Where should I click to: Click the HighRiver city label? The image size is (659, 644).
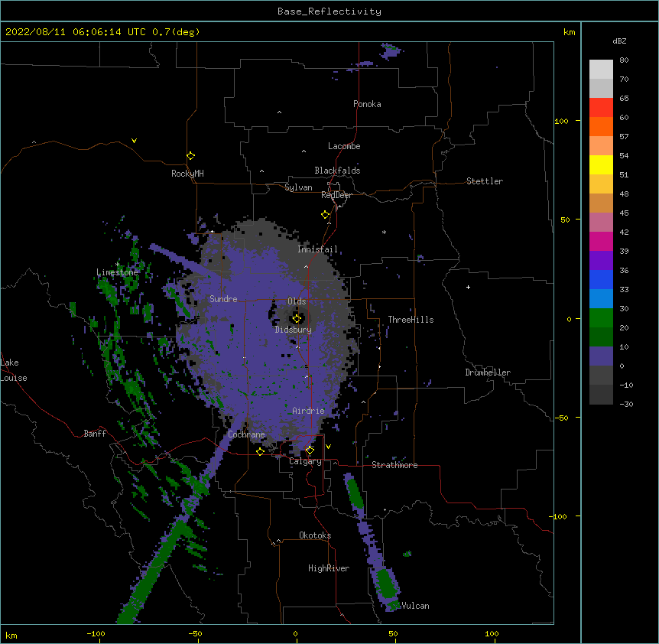pos(329,568)
